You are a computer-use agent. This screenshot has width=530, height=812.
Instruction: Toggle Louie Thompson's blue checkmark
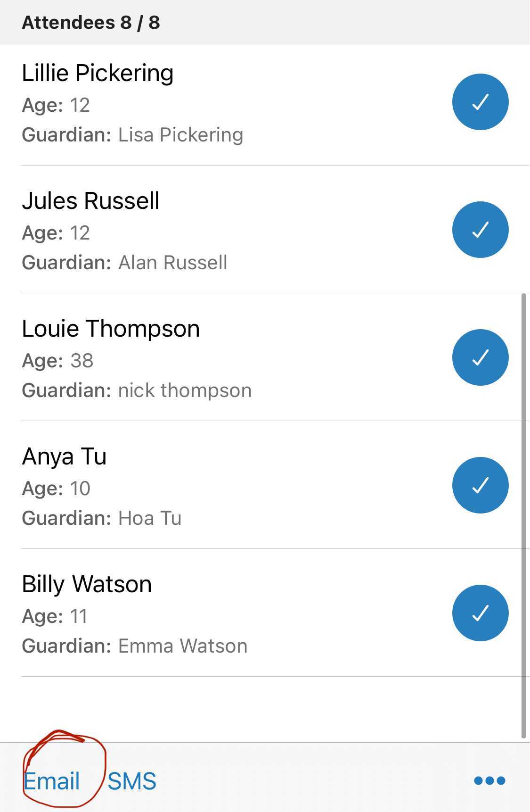[x=480, y=357]
